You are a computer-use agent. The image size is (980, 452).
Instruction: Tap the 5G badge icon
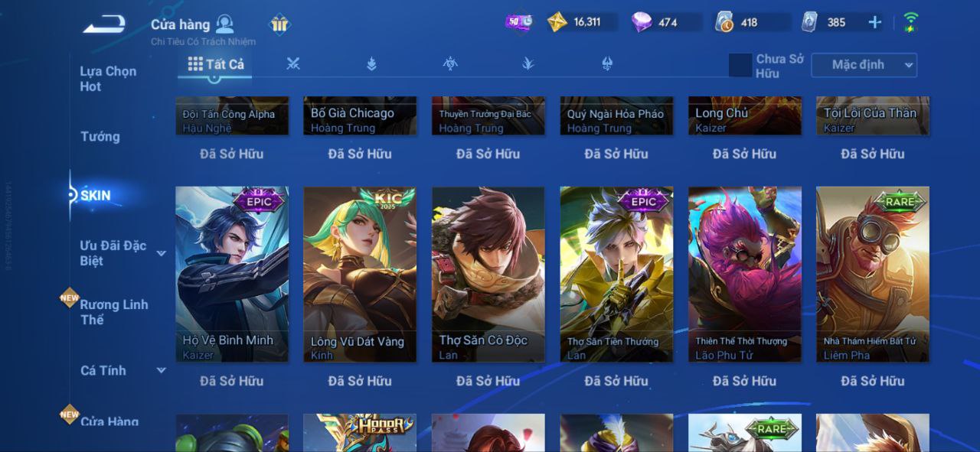[519, 22]
